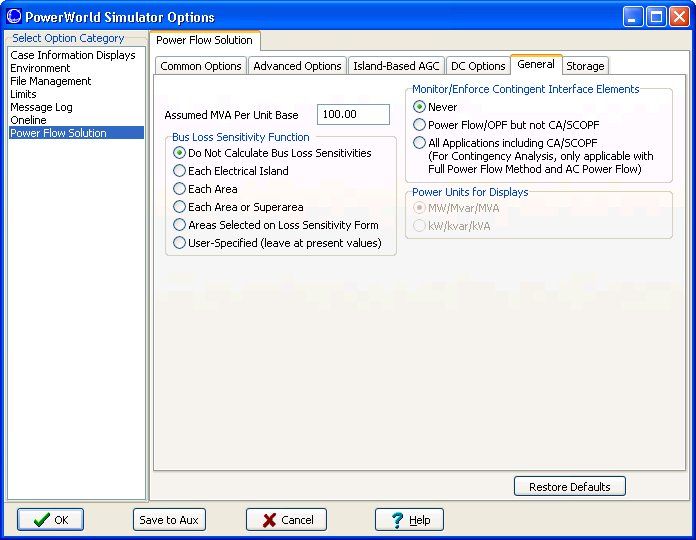Select Each Electrical Island option
Image resolution: width=696 pixels, height=540 pixels.
[231, 171]
